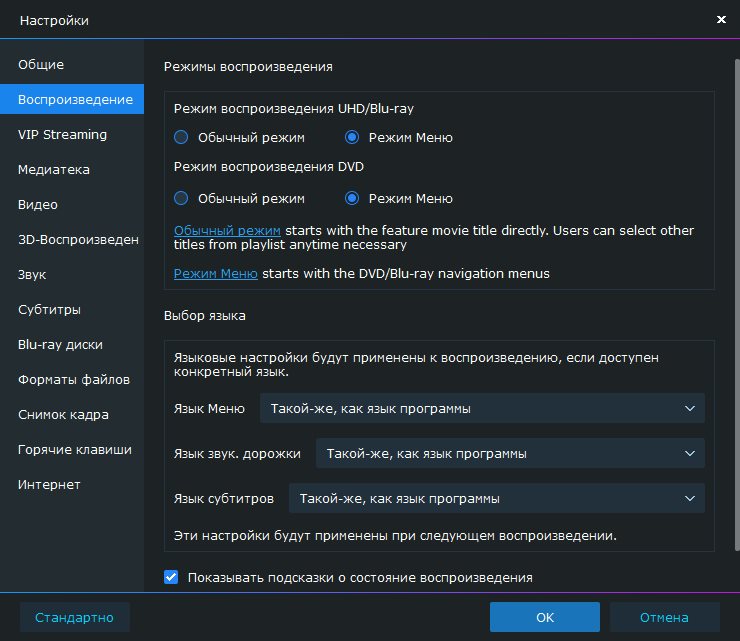This screenshot has height=641, width=740.
Task: Click the vertical scrollbar of settings panel
Action: [737, 305]
